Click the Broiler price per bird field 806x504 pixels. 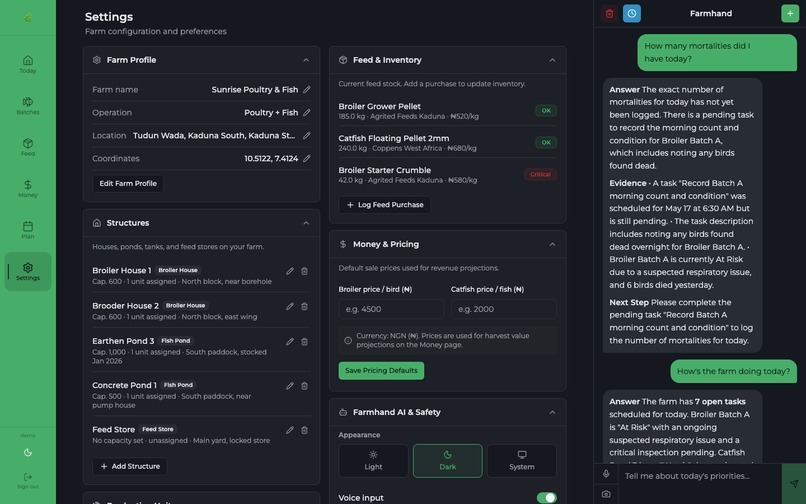tap(391, 309)
